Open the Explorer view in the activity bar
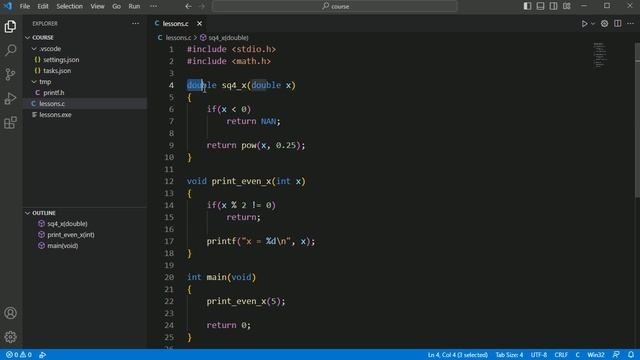The height and width of the screenshot is (360, 640). tap(10, 27)
